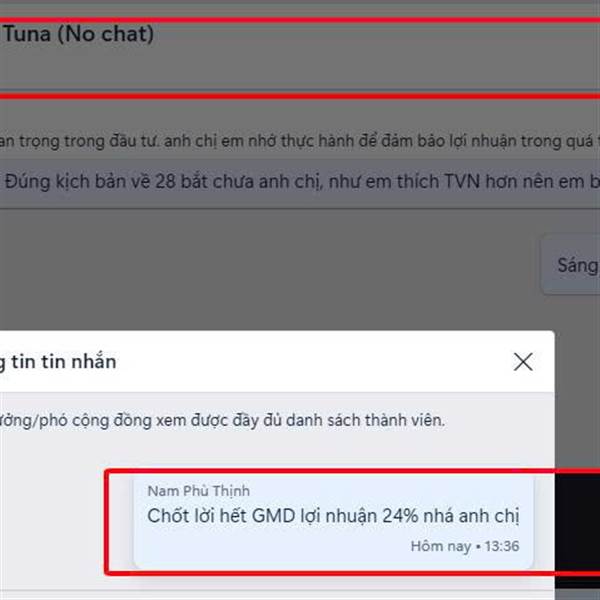This screenshot has width=600, height=600.
Task: Open sender name Nam Phù Thịnh
Action: click(199, 491)
